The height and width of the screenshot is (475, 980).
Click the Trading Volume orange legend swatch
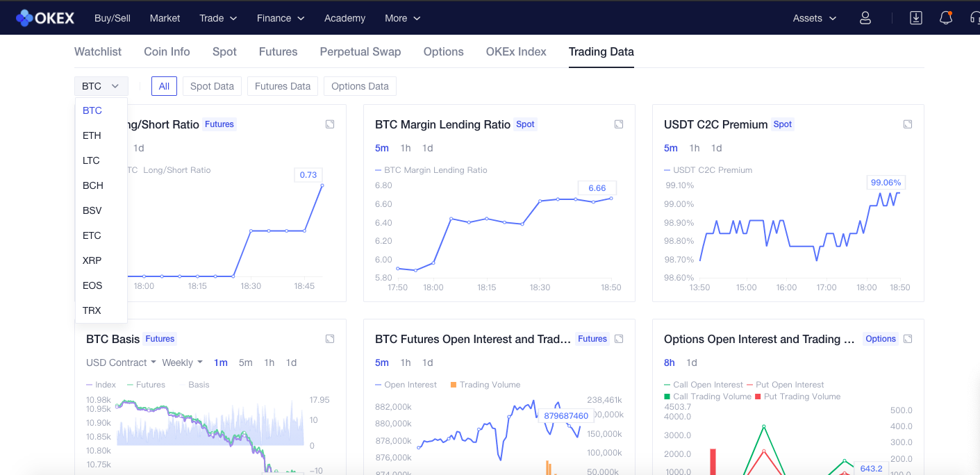coord(454,385)
